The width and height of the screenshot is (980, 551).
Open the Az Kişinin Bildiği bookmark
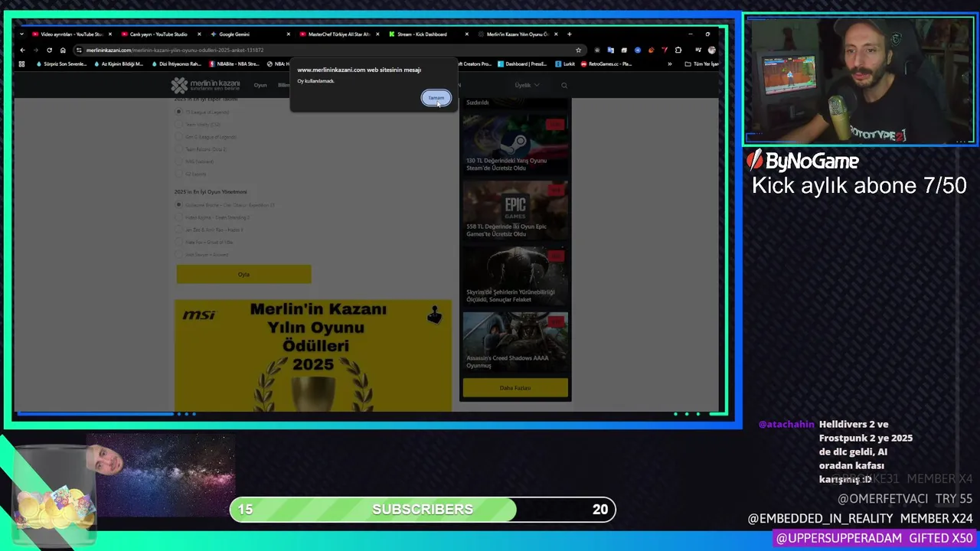point(119,64)
